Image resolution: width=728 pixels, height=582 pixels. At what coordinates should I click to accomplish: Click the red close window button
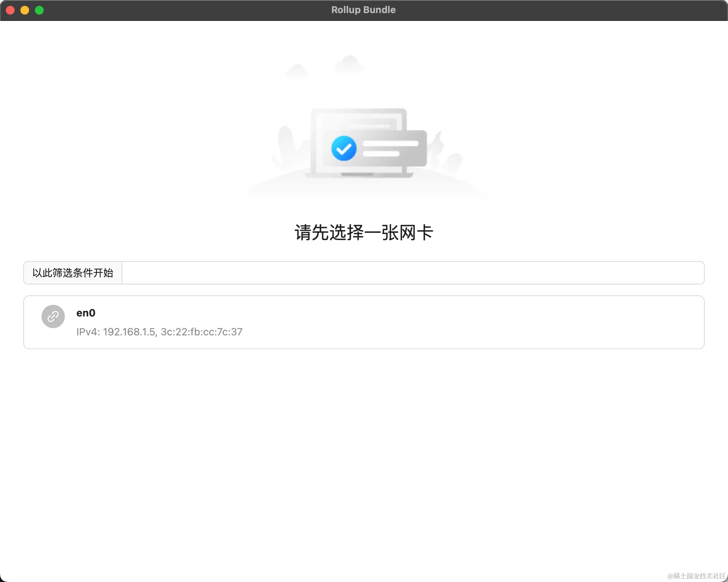coord(10,10)
